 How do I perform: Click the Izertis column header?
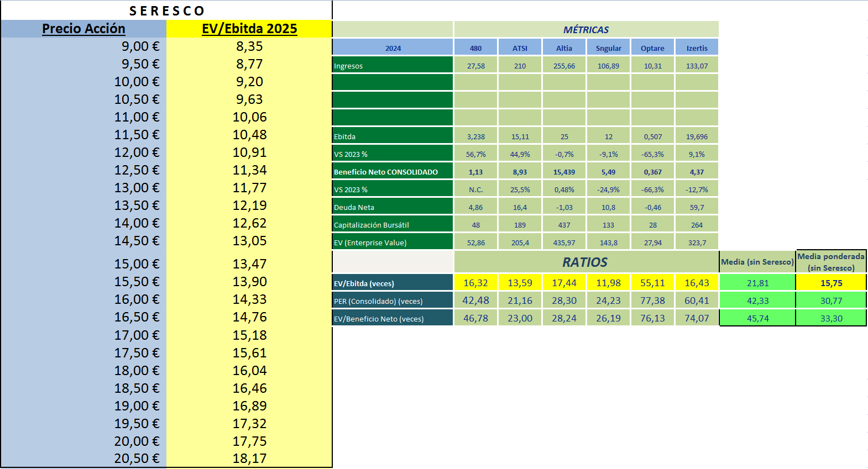[x=697, y=48]
